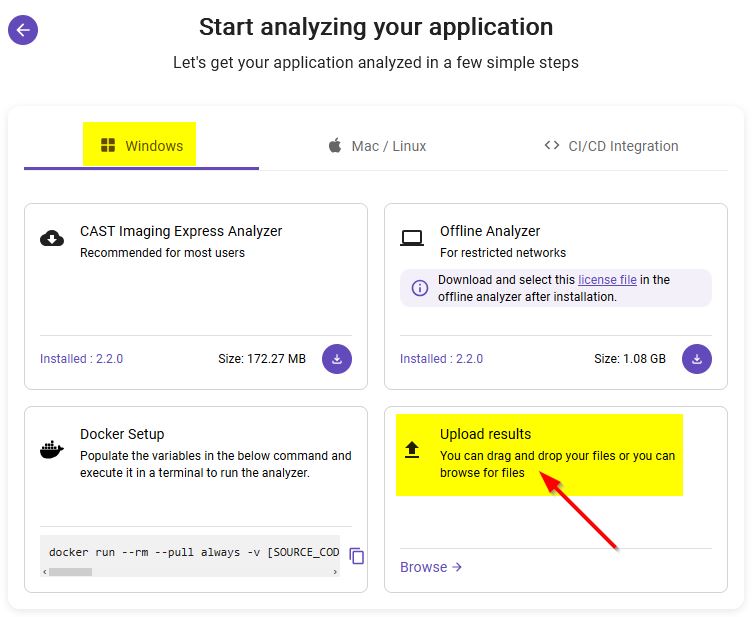This screenshot has width=753, height=617.
Task: Click inside the docker run command text
Action: [x=190, y=552]
